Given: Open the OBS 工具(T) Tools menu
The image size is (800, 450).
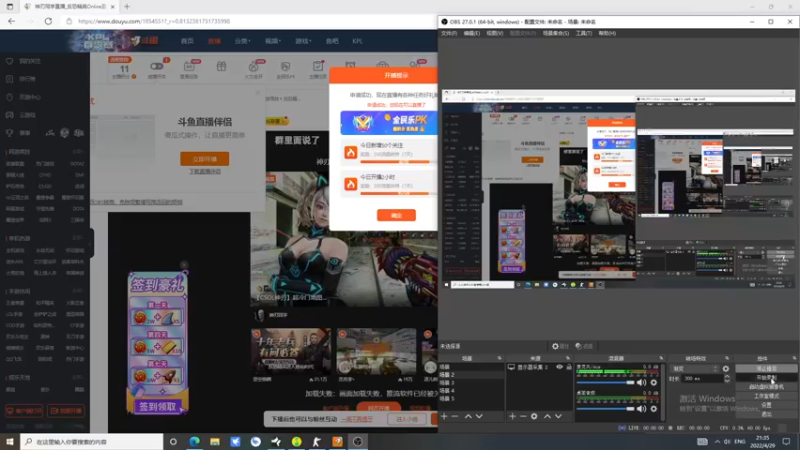Looking at the screenshot, I should click(584, 33).
